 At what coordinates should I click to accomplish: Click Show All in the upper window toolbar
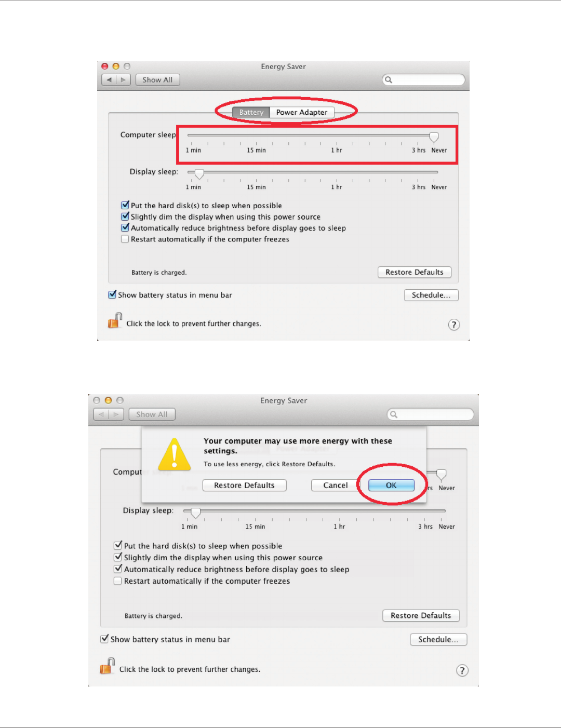coord(157,80)
